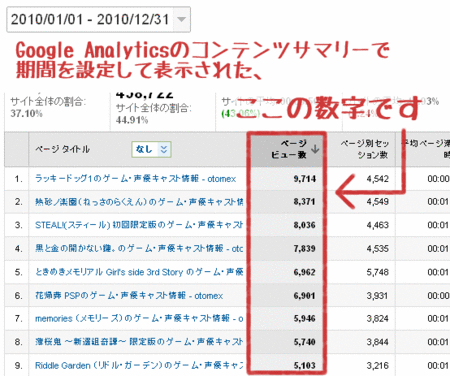Select pageview value 6,901

coord(305,295)
